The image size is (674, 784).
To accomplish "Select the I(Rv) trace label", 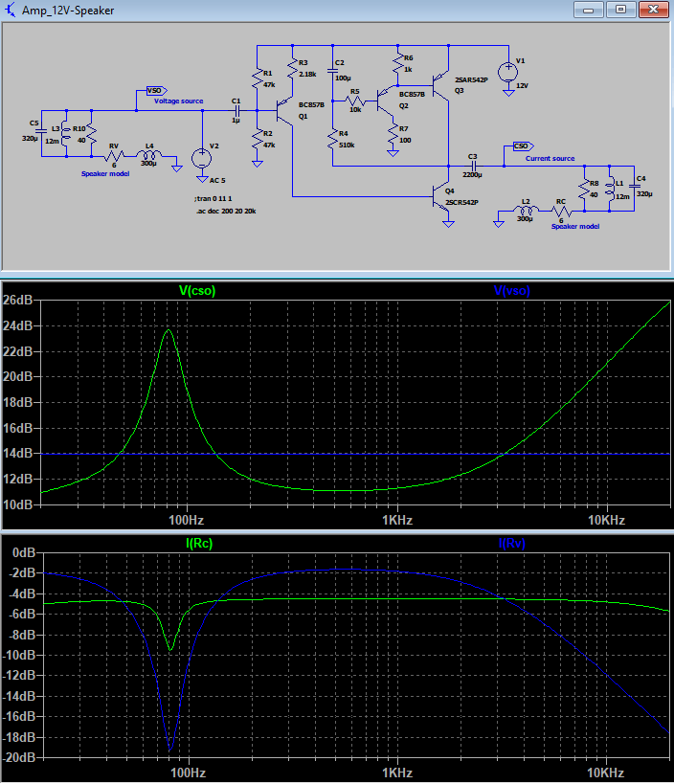I will [x=511, y=543].
